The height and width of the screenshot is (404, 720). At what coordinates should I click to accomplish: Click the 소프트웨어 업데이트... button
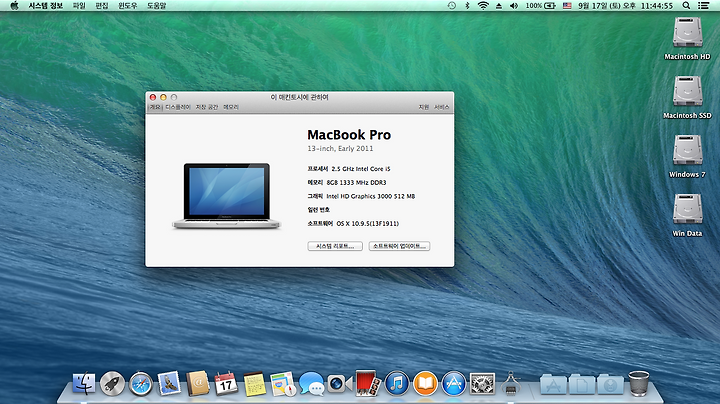(399, 246)
